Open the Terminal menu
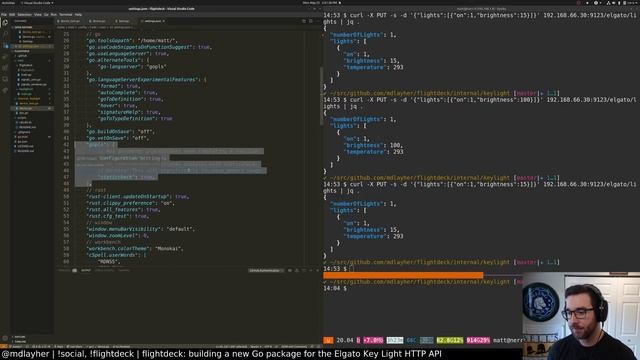This screenshot has height=360, width=640. [x=66, y=14]
